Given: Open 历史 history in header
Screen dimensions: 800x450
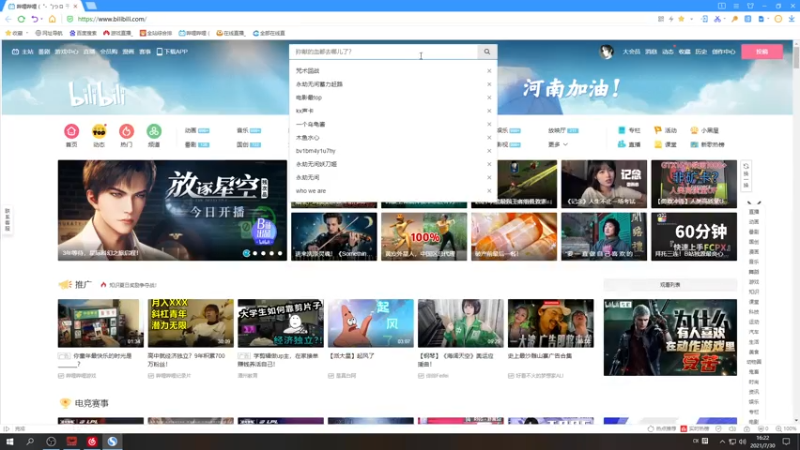Looking at the screenshot, I should pyautogui.click(x=701, y=52).
